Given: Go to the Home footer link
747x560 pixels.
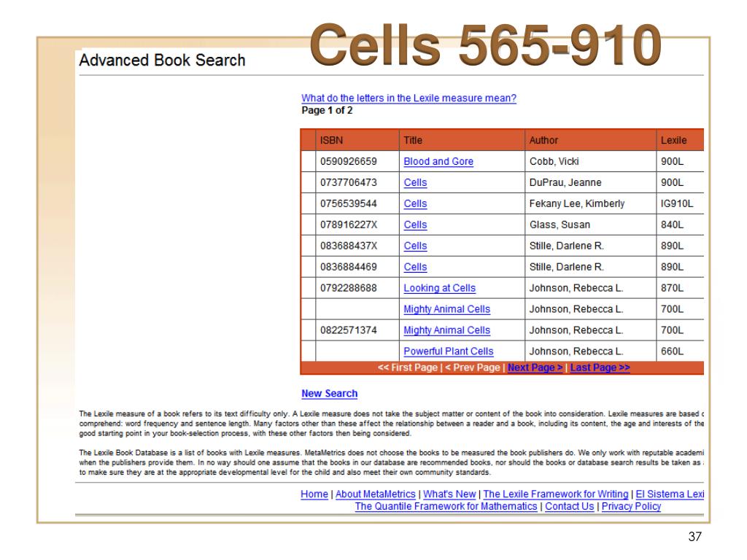Looking at the screenshot, I should (x=314, y=494).
